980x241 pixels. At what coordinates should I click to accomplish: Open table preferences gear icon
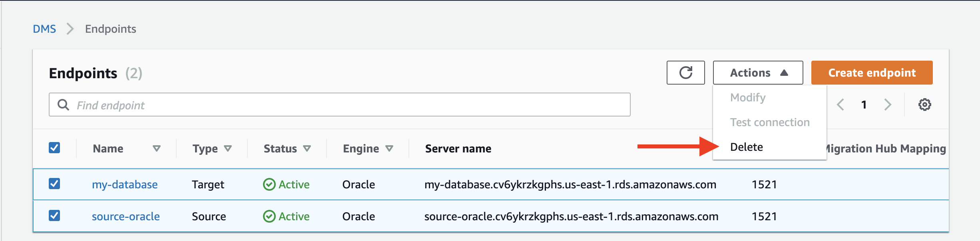[924, 105]
